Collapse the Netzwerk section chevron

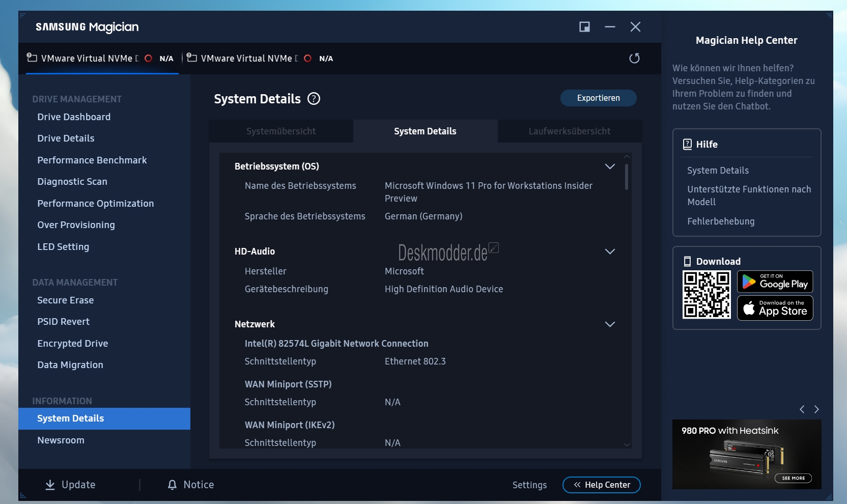610,324
